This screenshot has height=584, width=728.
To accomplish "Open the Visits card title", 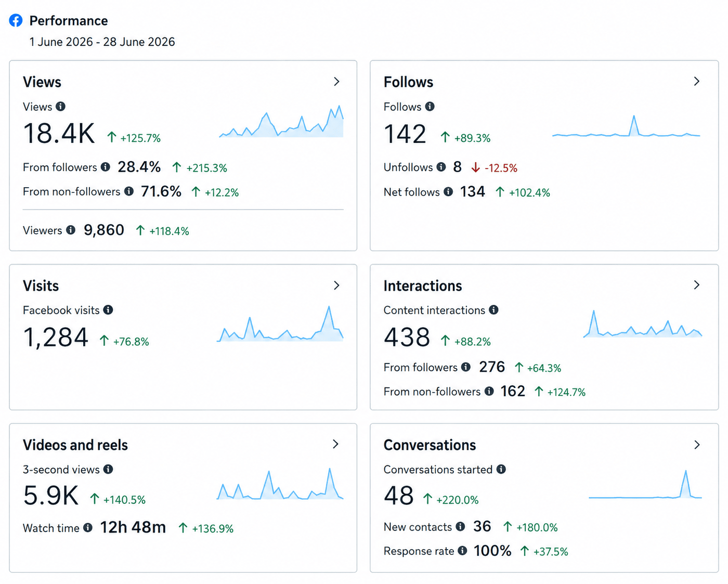I will coord(41,286).
